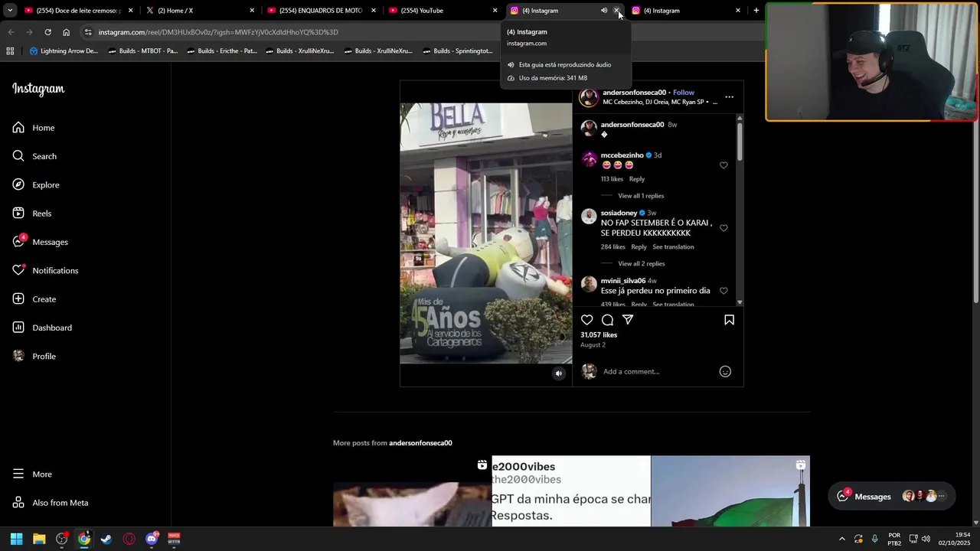Open Search in the Instagram sidebar
Viewport: 980px width, 551px height.
[34, 156]
